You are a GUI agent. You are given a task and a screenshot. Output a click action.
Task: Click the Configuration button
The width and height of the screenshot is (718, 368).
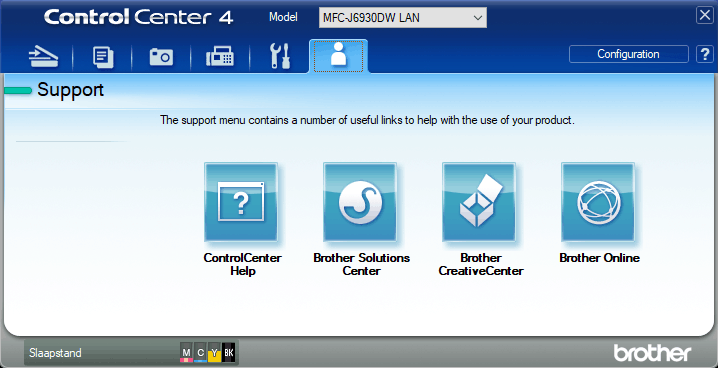click(x=629, y=54)
